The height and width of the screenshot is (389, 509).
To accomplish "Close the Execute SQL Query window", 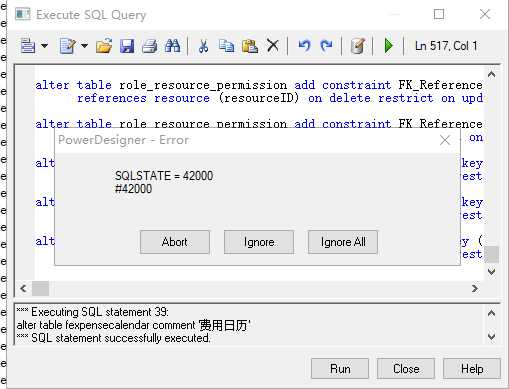I will 485,14.
